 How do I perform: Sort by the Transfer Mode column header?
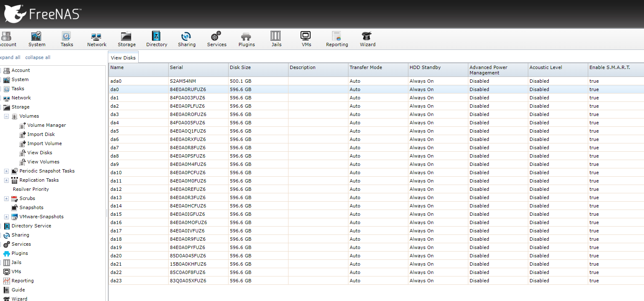(378, 70)
